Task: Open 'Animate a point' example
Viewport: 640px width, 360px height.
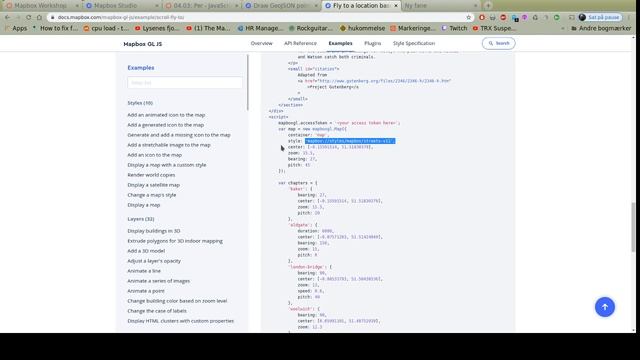Action: (x=146, y=291)
